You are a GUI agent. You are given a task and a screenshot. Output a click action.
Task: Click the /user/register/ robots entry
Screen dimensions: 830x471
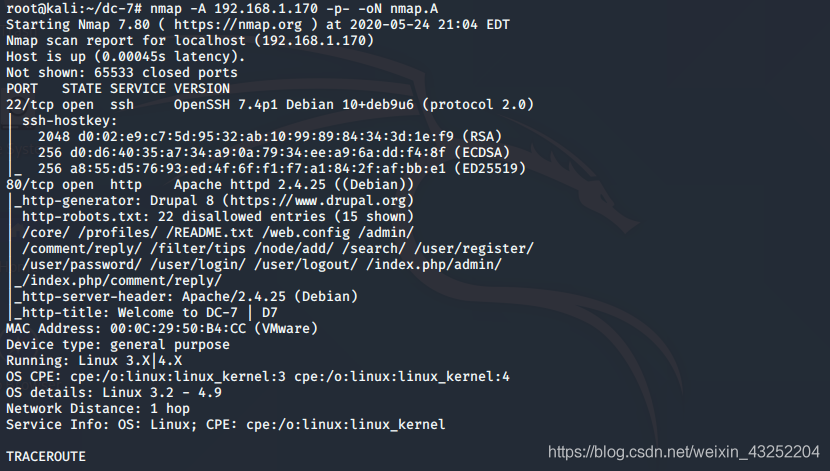click(x=474, y=249)
